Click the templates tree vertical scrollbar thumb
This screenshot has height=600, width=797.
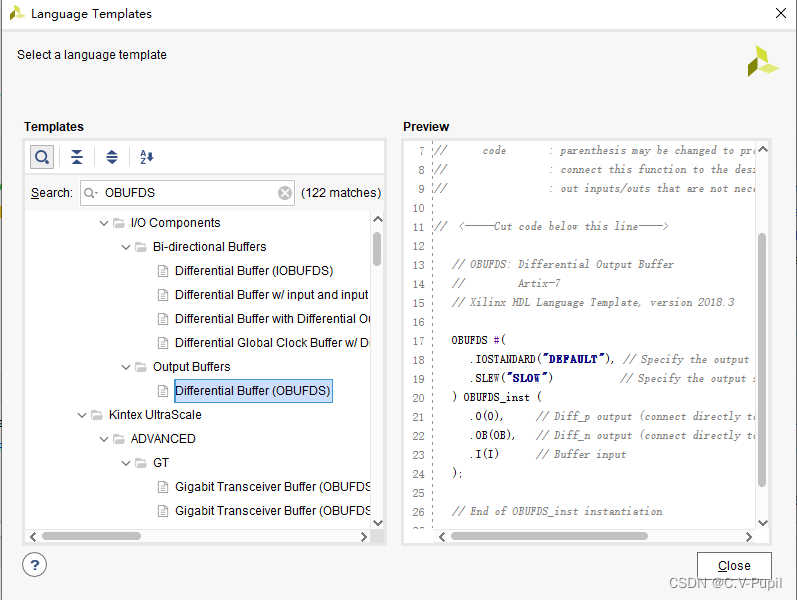tap(377, 249)
